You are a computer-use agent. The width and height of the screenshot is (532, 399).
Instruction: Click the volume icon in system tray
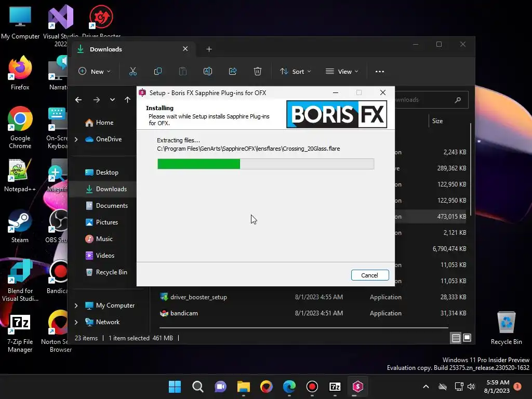click(471, 387)
